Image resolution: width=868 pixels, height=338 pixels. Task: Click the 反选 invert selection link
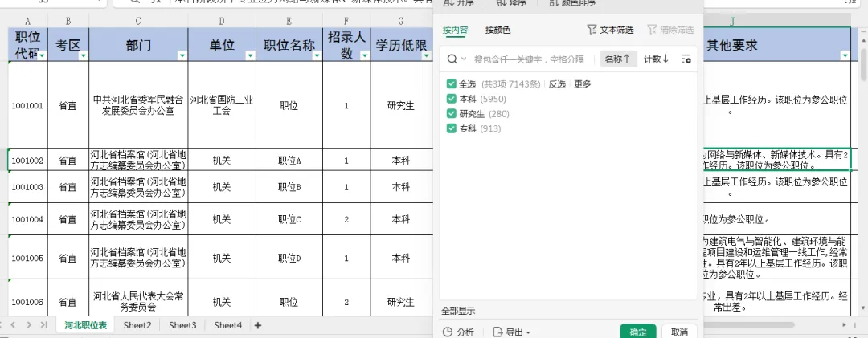(x=557, y=84)
